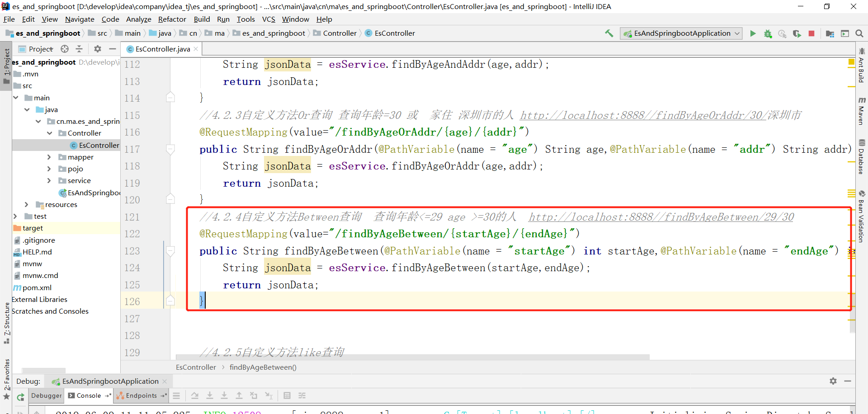Image resolution: width=868 pixels, height=414 pixels.
Task: Expand the test folder node
Action: click(x=15, y=216)
